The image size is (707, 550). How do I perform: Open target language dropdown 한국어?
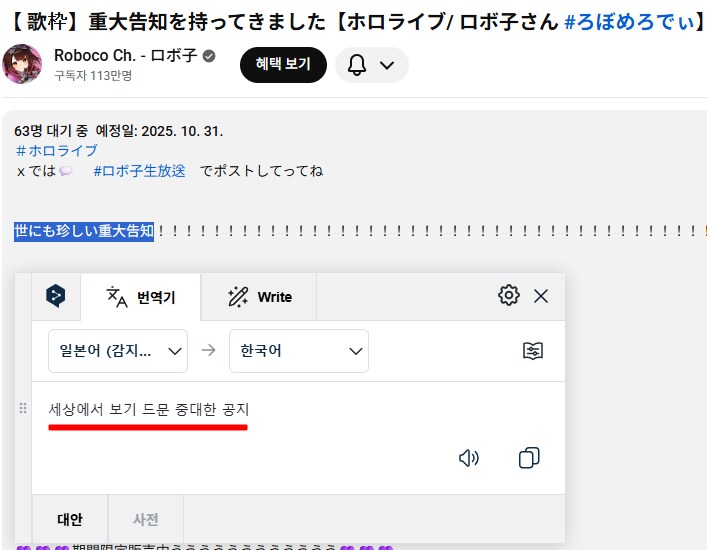pyautogui.click(x=299, y=351)
